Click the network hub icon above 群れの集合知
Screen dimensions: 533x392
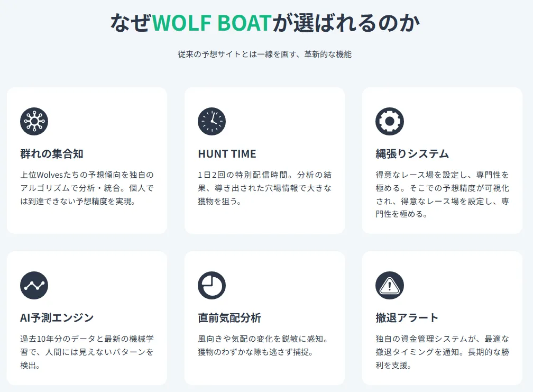(x=34, y=121)
